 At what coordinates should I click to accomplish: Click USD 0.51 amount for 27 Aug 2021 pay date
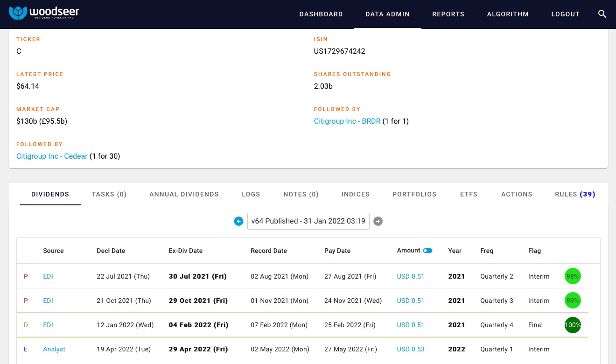coord(411,276)
